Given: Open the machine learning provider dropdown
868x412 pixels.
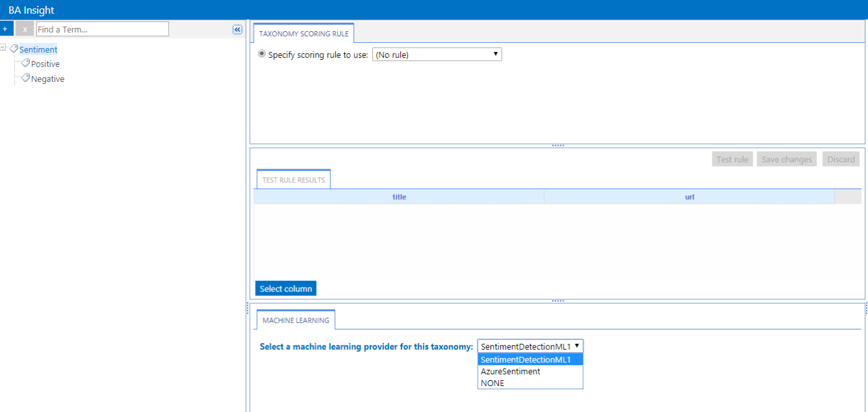Looking at the screenshot, I should click(530, 346).
